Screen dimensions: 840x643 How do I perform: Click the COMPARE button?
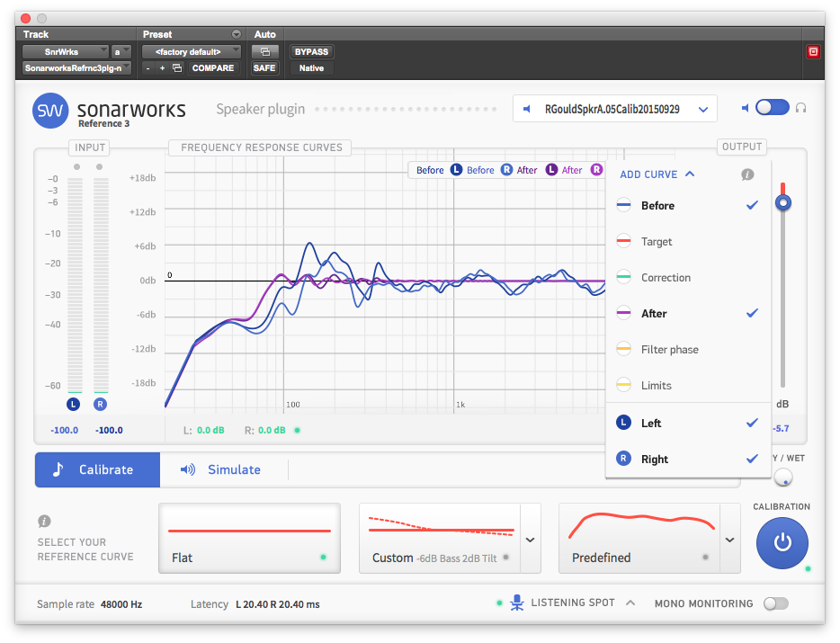tap(212, 68)
